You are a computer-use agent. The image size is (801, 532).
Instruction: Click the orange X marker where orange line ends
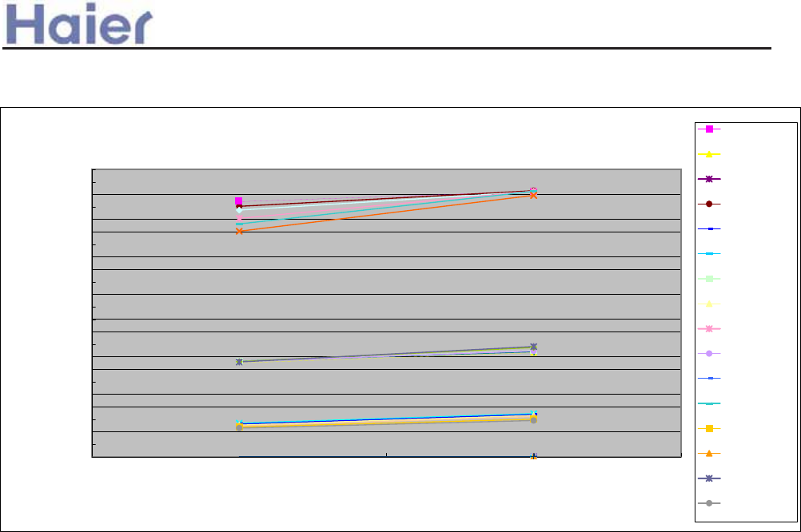pyautogui.click(x=533, y=195)
